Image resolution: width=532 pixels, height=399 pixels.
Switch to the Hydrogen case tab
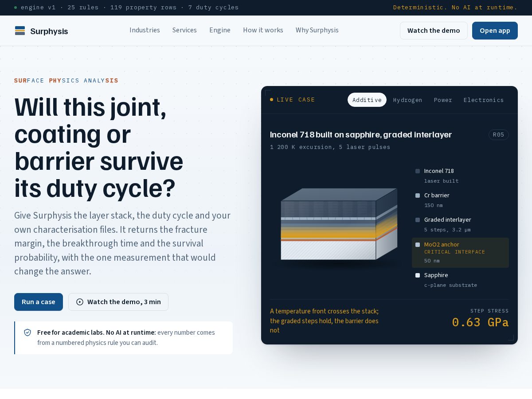(x=407, y=100)
